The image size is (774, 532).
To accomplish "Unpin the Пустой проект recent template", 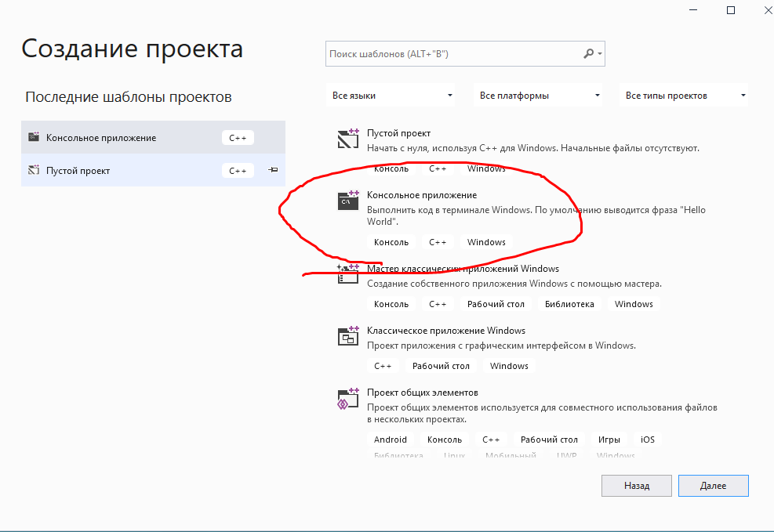I will tap(273, 170).
